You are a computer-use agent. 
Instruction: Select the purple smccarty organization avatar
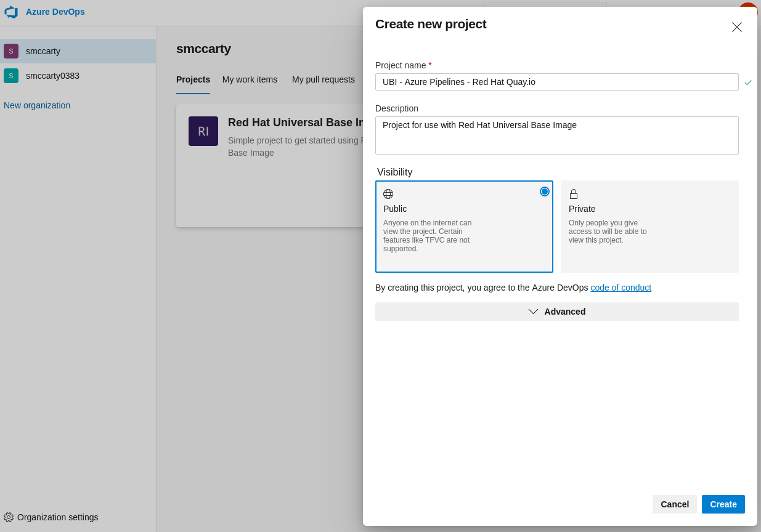point(11,51)
